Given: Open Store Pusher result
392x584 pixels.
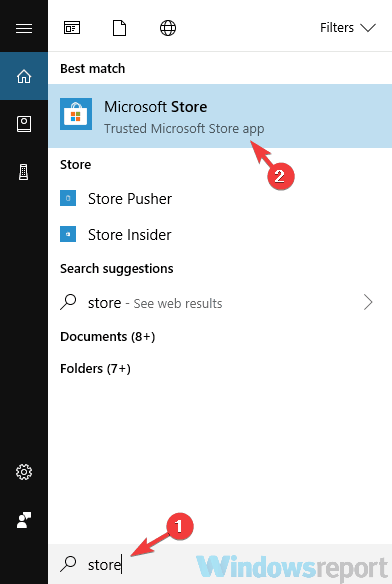Looking at the screenshot, I should (220, 199).
